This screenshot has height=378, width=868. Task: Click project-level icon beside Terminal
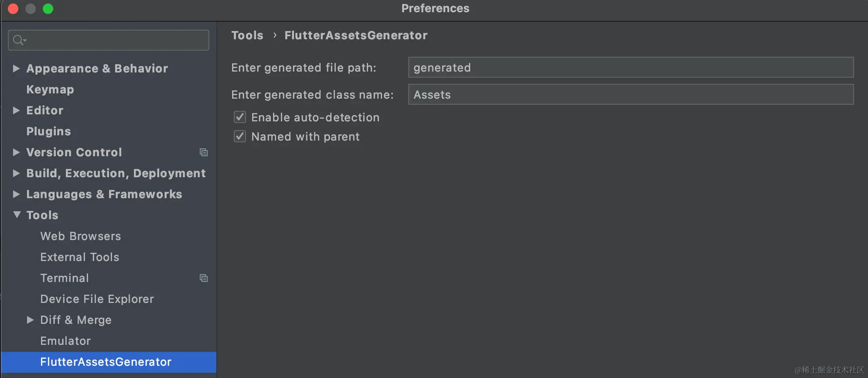[203, 278]
